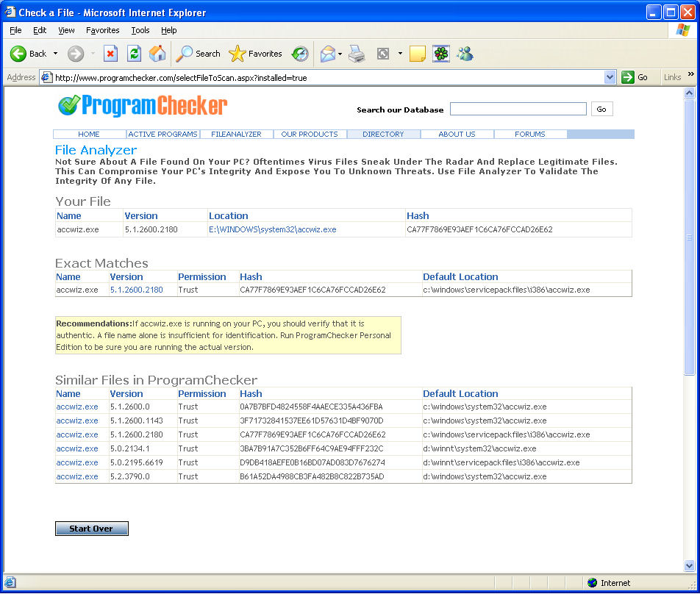The height and width of the screenshot is (594, 700).
Task: Click the Your File hash value
Action: coord(479,229)
